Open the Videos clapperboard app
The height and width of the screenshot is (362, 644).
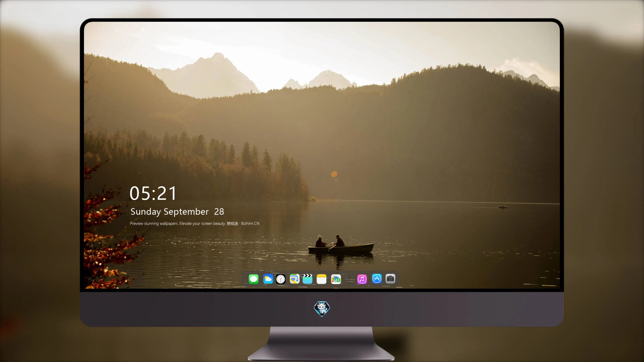tap(308, 279)
